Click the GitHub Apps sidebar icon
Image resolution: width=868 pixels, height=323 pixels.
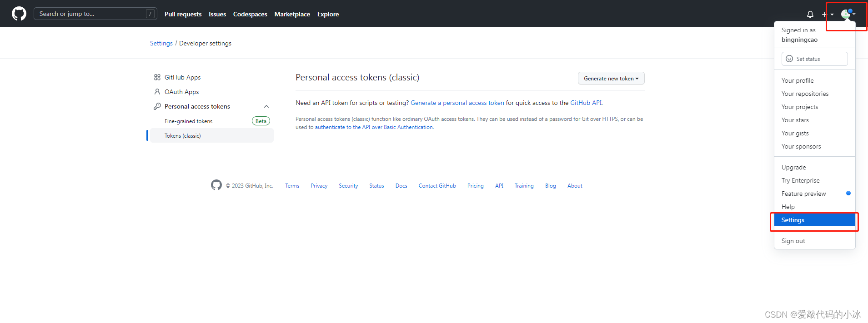coord(157,77)
